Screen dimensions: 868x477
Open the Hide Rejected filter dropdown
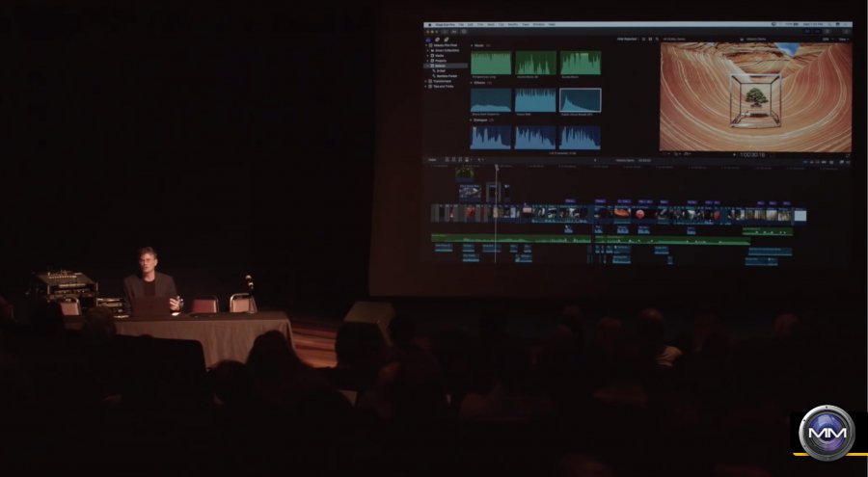[x=628, y=40]
